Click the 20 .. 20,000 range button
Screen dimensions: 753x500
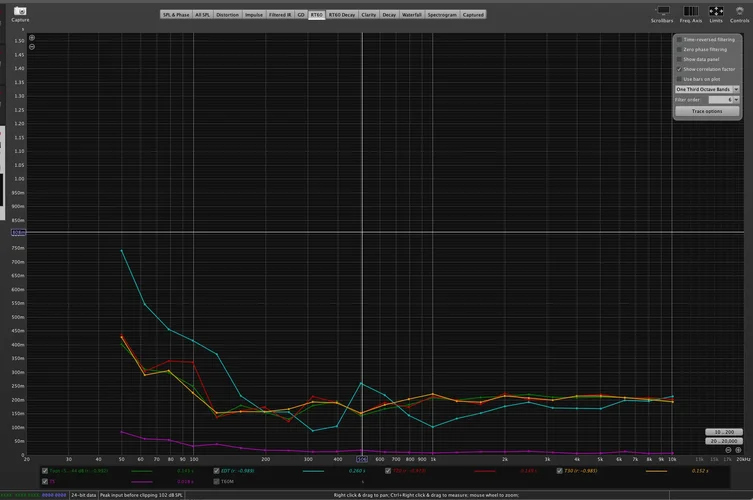point(723,440)
